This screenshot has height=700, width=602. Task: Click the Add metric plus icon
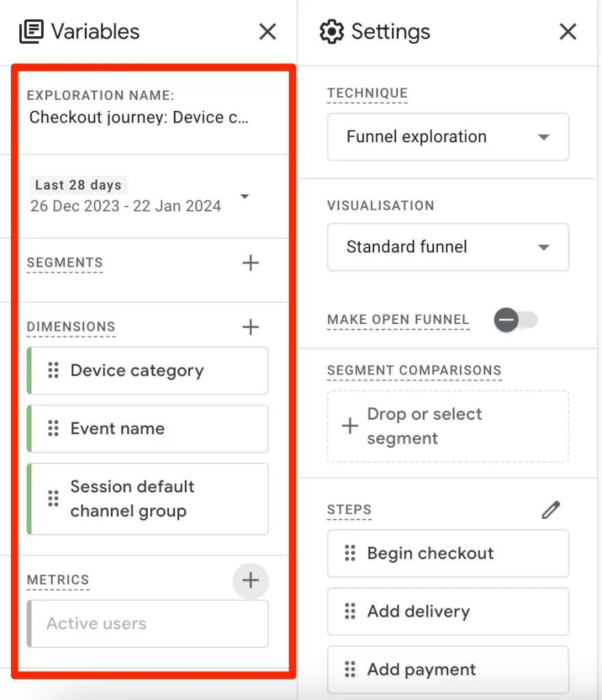(250, 580)
